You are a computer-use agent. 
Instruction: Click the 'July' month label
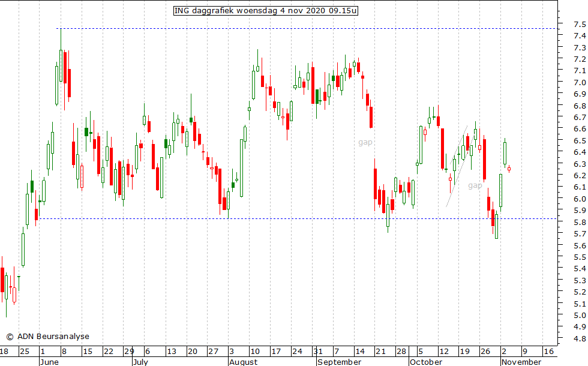140,362
